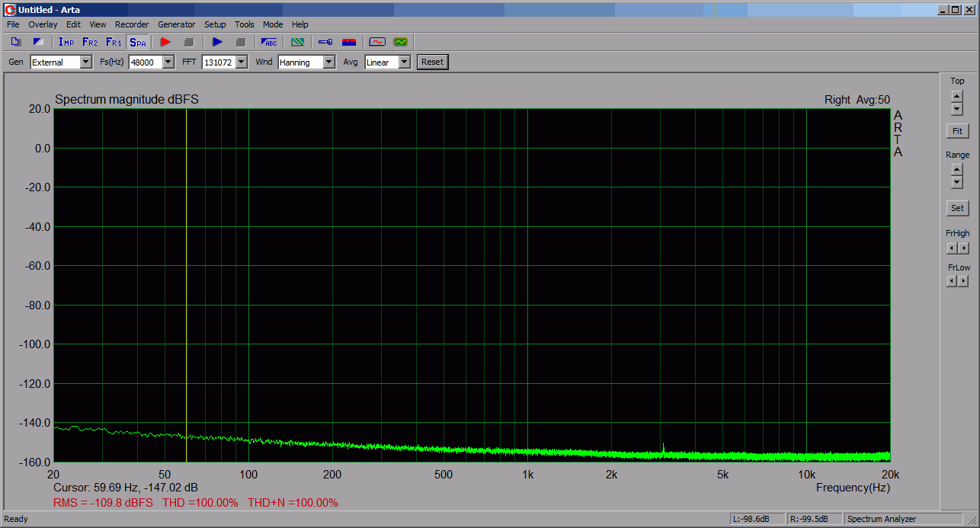980x528 pixels.
Task: Click the New file toolbar icon
Action: [x=16, y=42]
